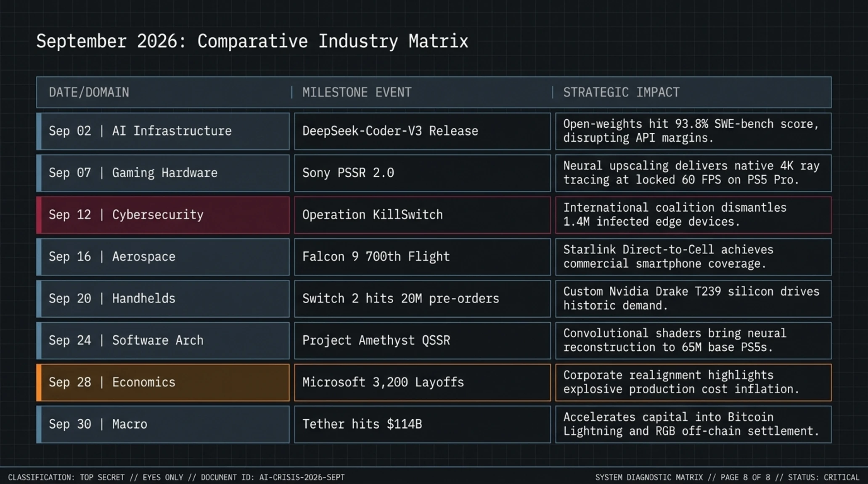This screenshot has width=868, height=484.
Task: Select the orange 'Sep 28 | Economics' cell
Action: point(163,383)
